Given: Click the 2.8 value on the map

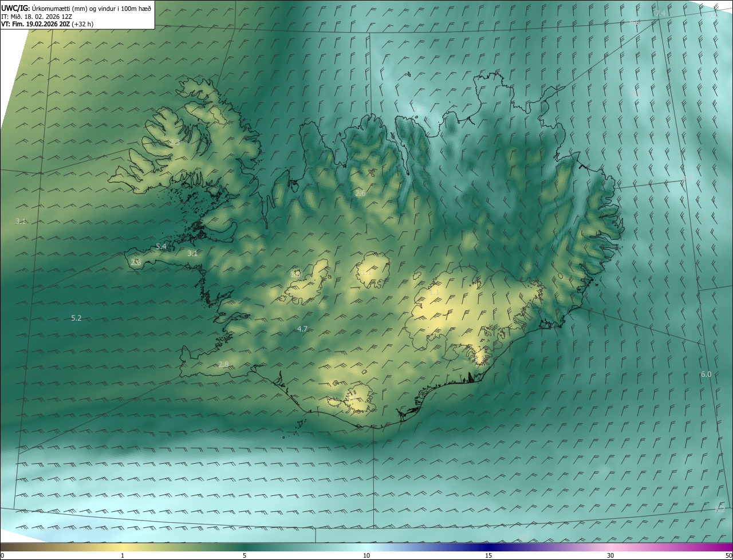Looking at the screenshot, I should click(223, 365).
